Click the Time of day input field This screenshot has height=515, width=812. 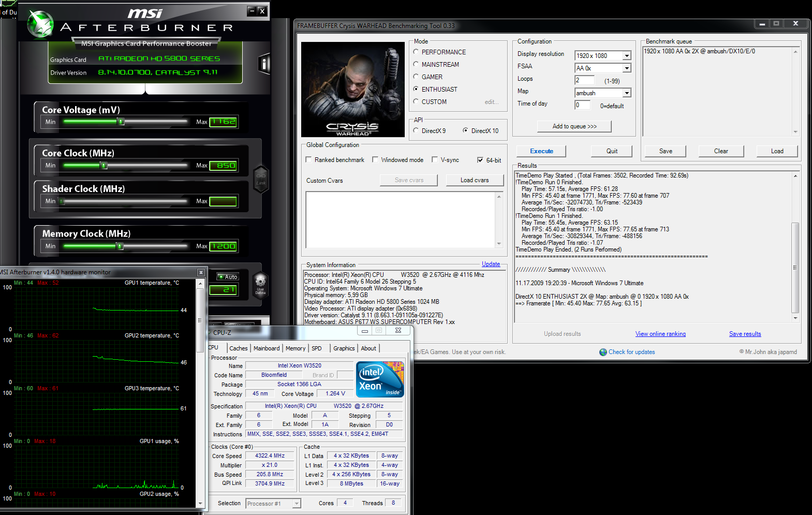click(582, 105)
